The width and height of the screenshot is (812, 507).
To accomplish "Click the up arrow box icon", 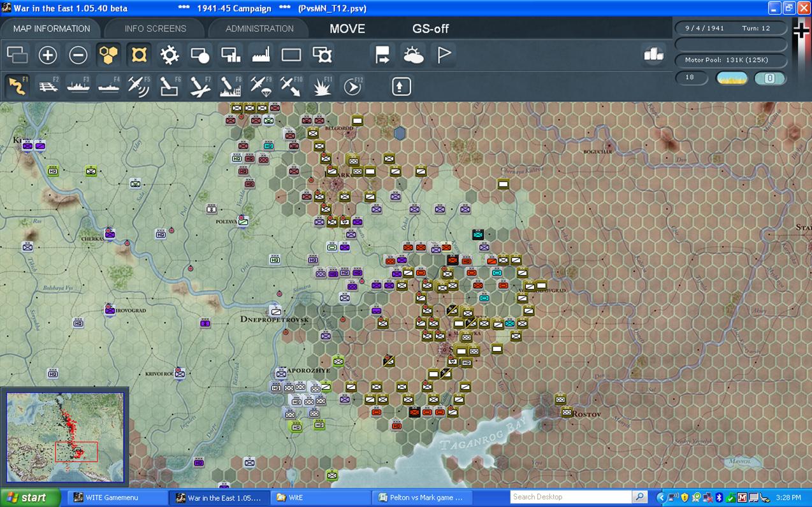I will point(401,86).
